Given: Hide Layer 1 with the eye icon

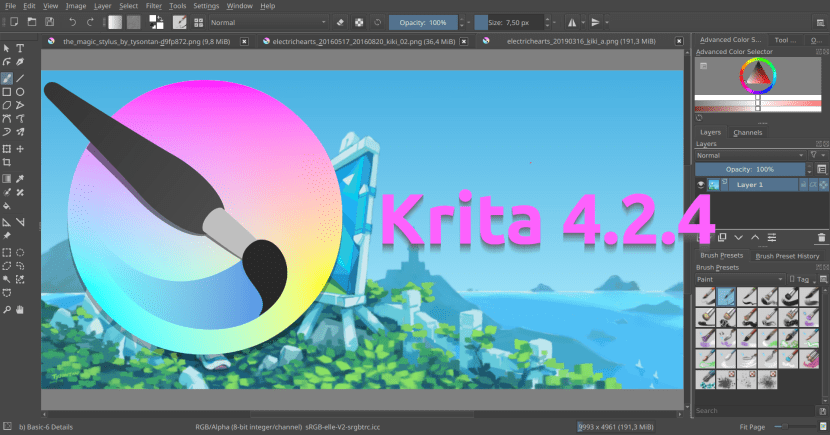Looking at the screenshot, I should pyautogui.click(x=700, y=185).
